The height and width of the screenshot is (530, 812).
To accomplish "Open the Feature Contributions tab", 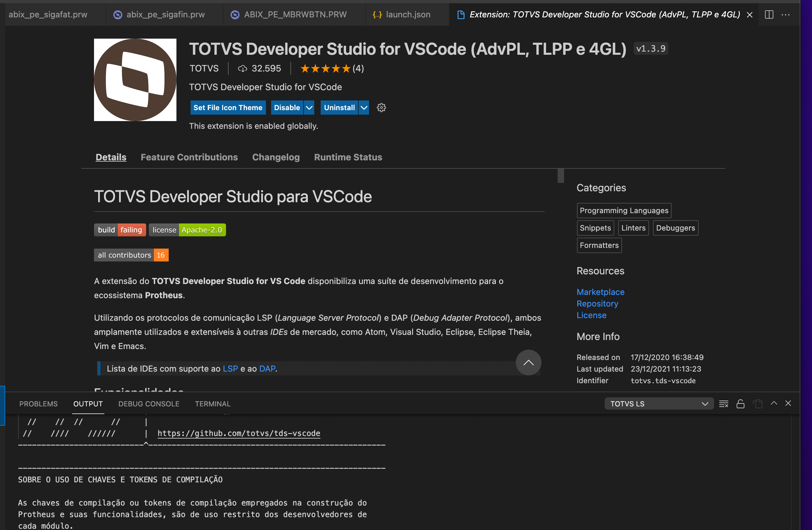I will 189,157.
